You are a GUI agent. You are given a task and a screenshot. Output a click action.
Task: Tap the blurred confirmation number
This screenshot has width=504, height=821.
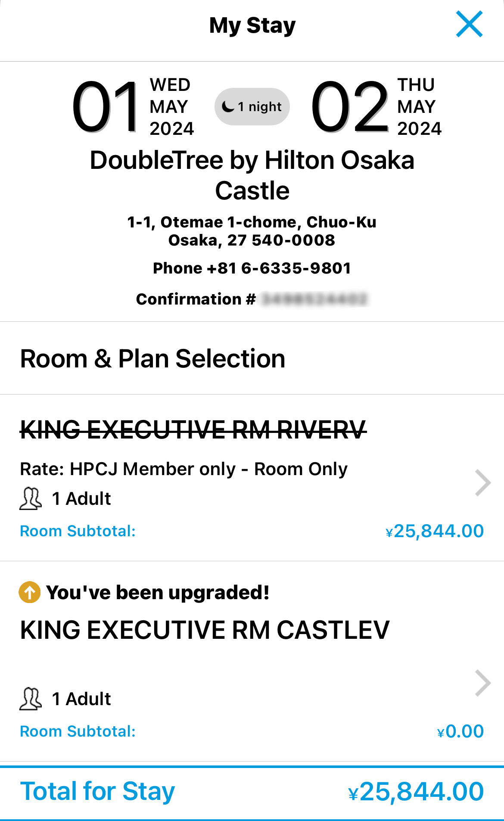pyautogui.click(x=315, y=299)
